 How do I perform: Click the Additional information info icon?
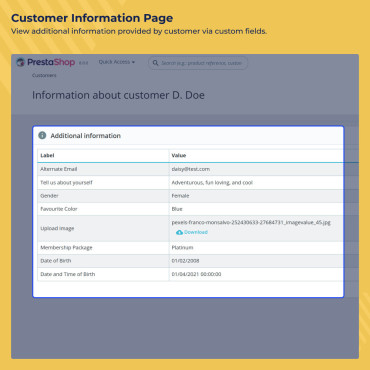[42, 135]
